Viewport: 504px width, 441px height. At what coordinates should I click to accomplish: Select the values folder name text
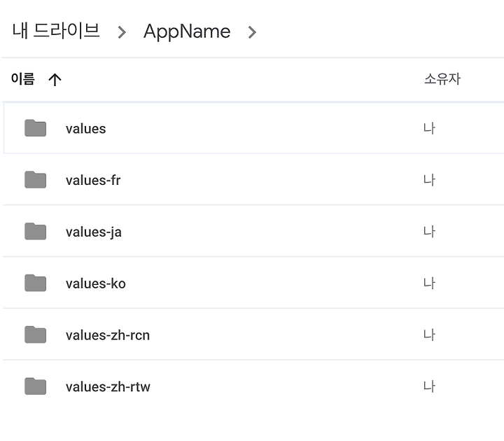(86, 129)
